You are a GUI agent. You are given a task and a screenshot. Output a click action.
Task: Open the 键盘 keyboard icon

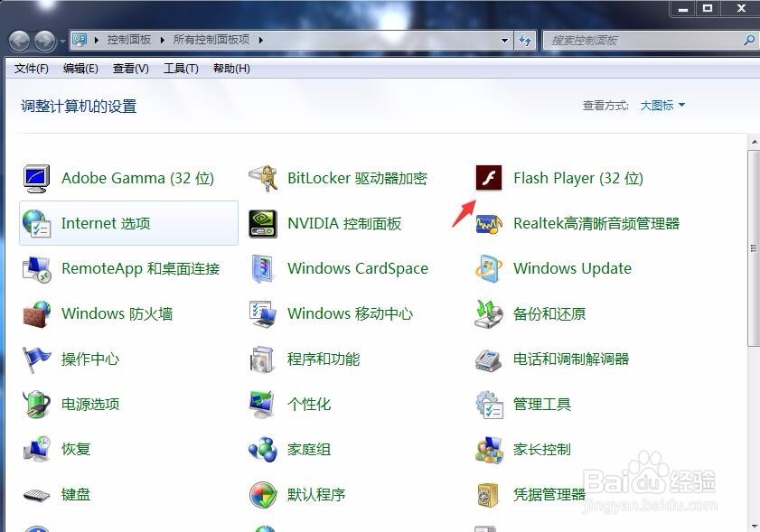37,495
